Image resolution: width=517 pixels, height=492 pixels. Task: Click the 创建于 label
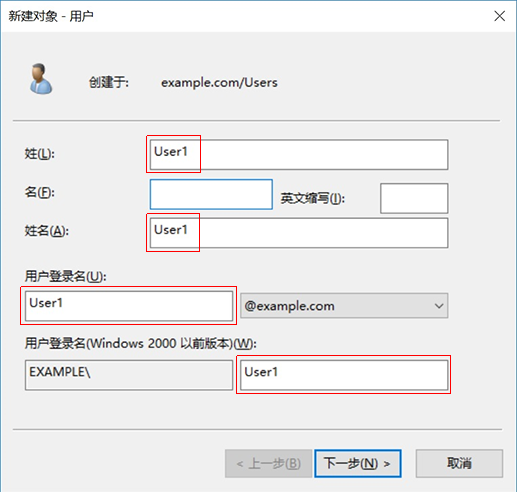coord(109,82)
